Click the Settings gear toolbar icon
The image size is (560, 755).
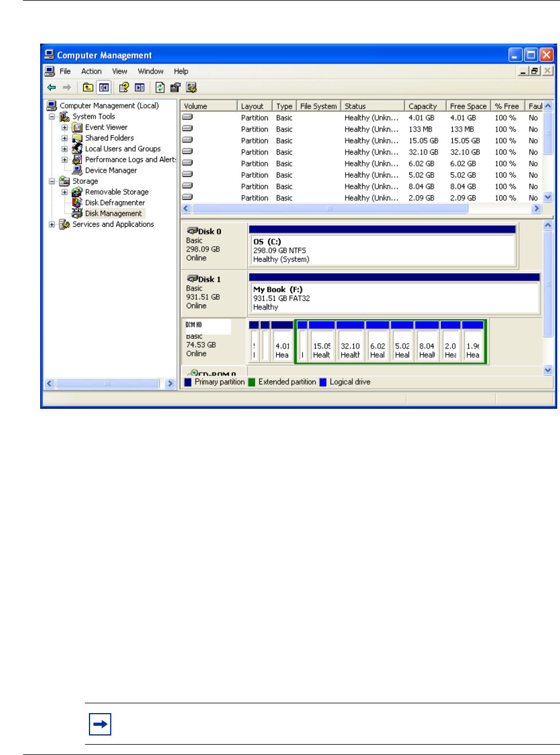tap(192, 87)
